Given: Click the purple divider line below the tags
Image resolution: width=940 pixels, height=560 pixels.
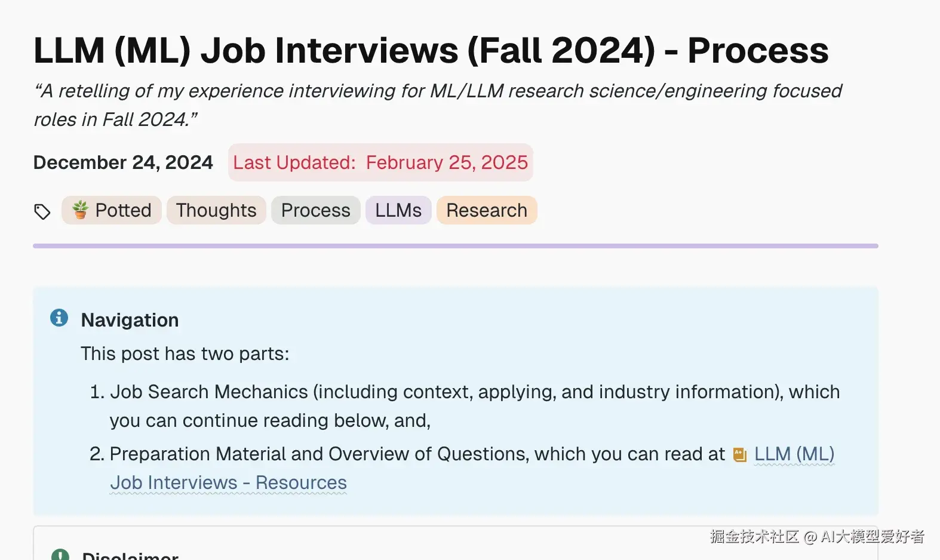Looking at the screenshot, I should coord(455,246).
